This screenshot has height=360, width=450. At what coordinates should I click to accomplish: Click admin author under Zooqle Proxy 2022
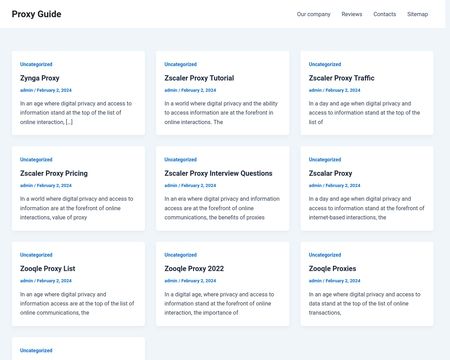(x=171, y=281)
